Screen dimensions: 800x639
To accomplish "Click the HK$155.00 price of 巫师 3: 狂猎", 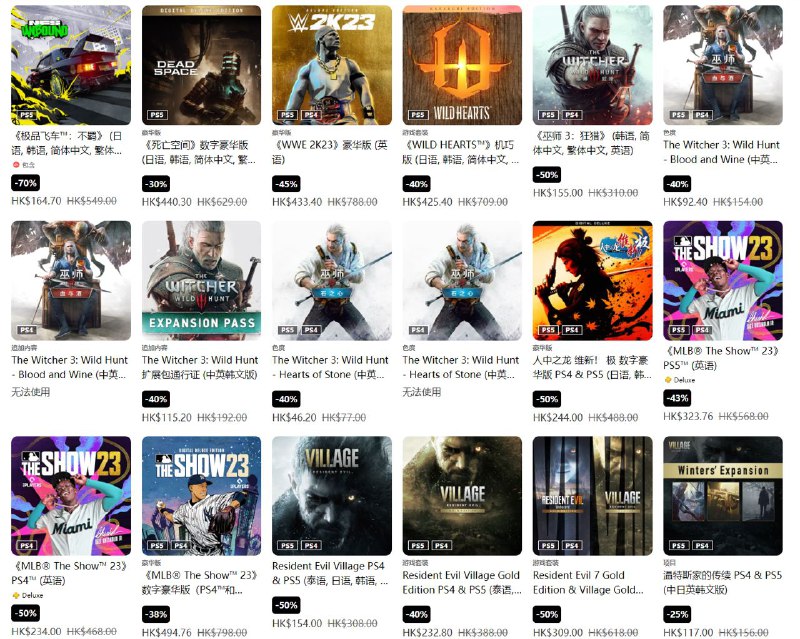I will pyautogui.click(x=558, y=193).
